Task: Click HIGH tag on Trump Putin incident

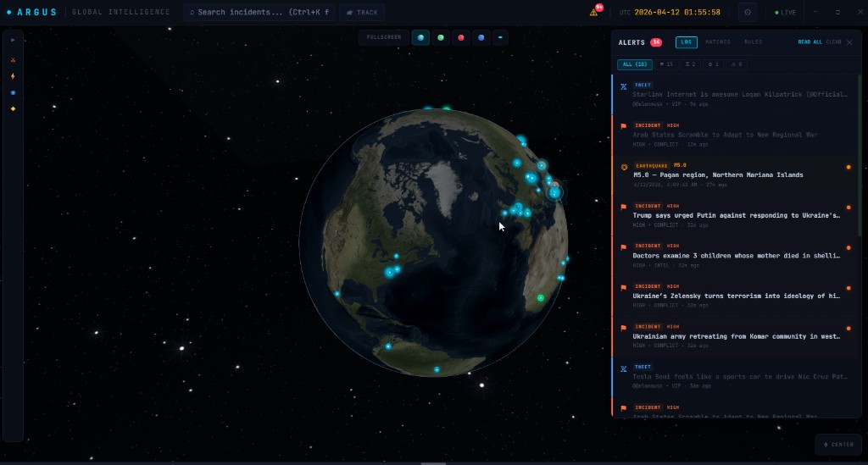Action: coord(672,206)
